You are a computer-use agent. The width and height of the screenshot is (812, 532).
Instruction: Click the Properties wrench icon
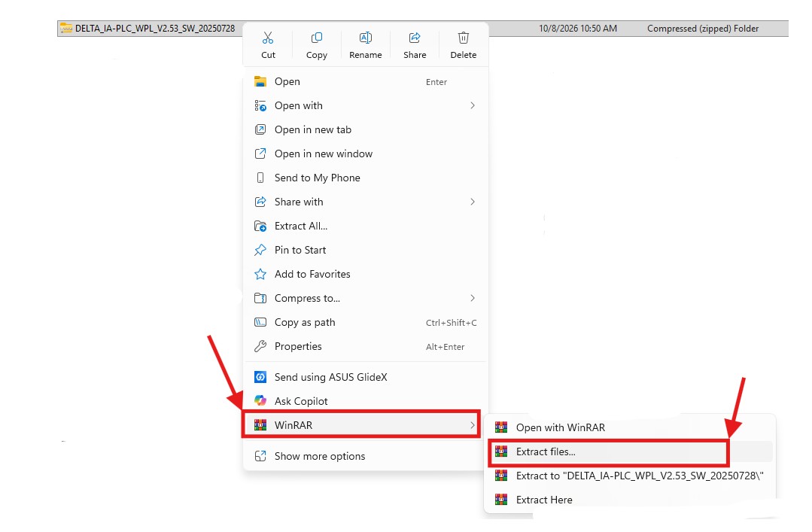coord(260,346)
